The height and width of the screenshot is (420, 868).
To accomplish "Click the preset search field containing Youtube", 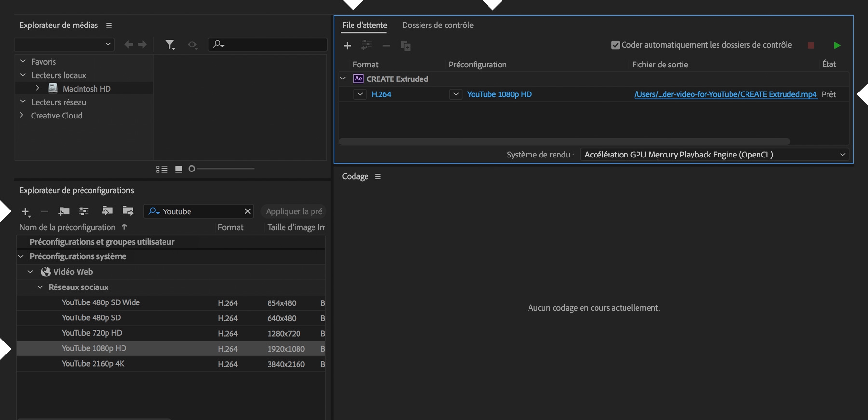I will [199, 211].
